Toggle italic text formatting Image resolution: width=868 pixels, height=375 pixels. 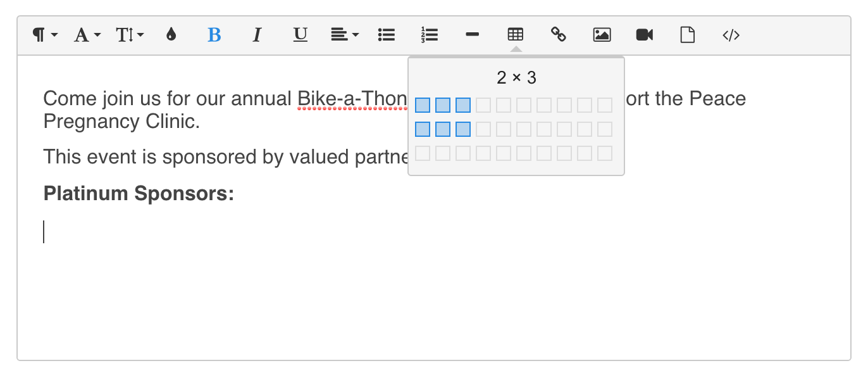tap(257, 35)
